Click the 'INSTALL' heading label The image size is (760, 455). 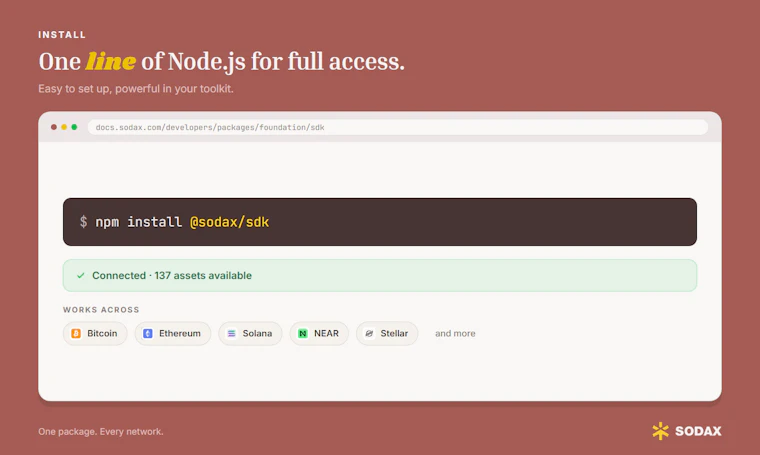click(x=62, y=35)
